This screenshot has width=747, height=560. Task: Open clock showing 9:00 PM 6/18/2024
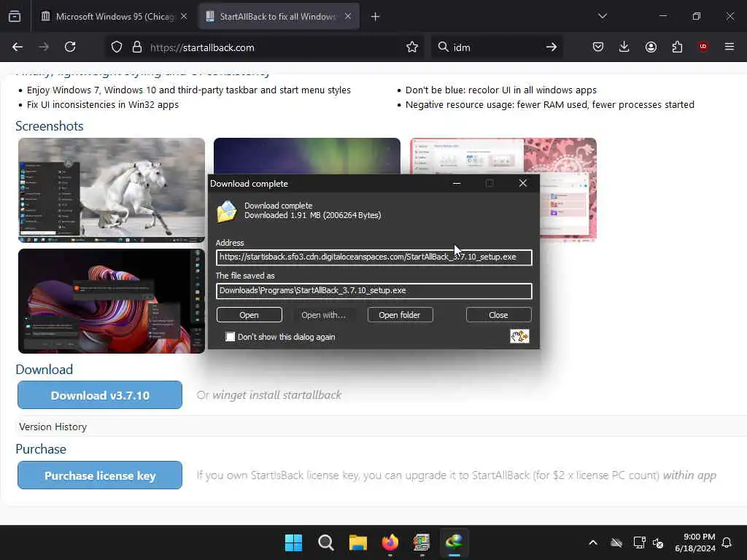click(694, 542)
